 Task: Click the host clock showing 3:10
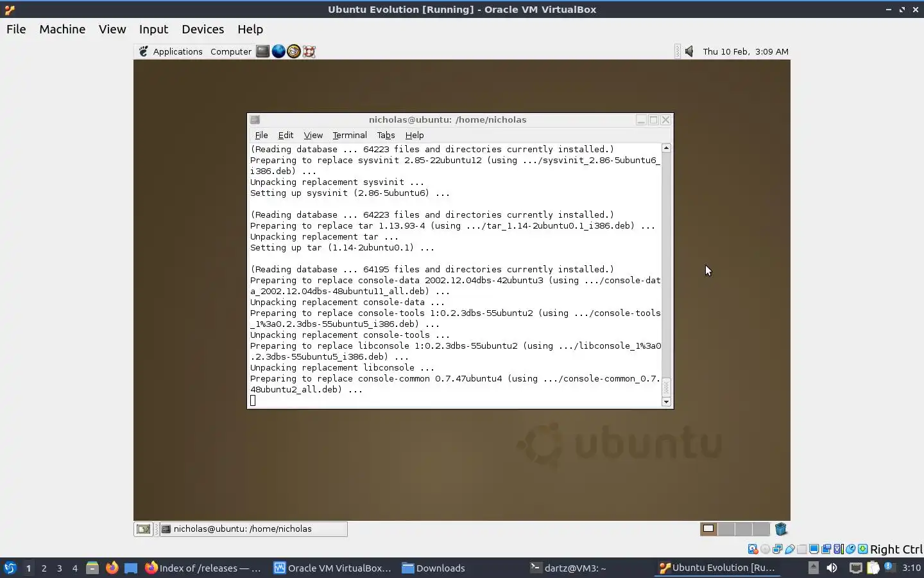point(911,568)
